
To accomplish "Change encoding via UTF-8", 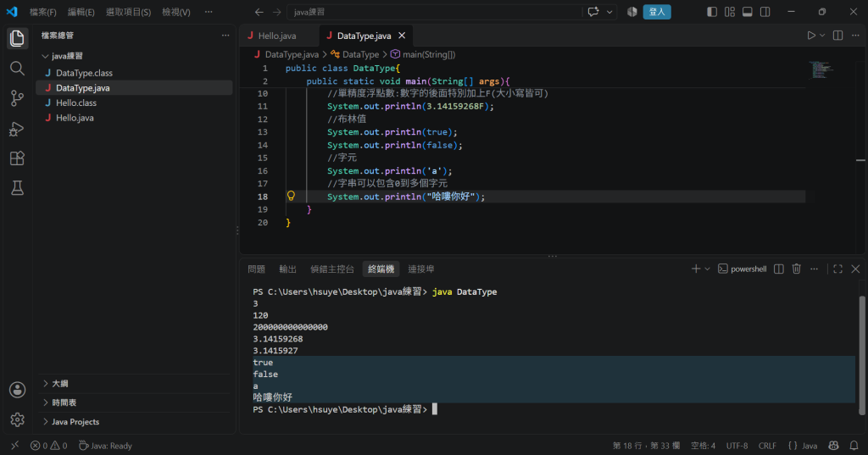I will [737, 446].
